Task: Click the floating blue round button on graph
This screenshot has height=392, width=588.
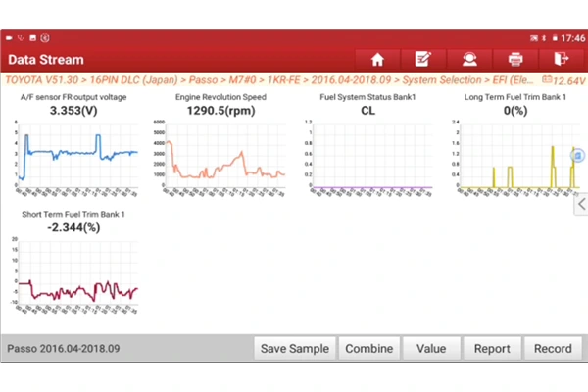Action: (x=578, y=155)
